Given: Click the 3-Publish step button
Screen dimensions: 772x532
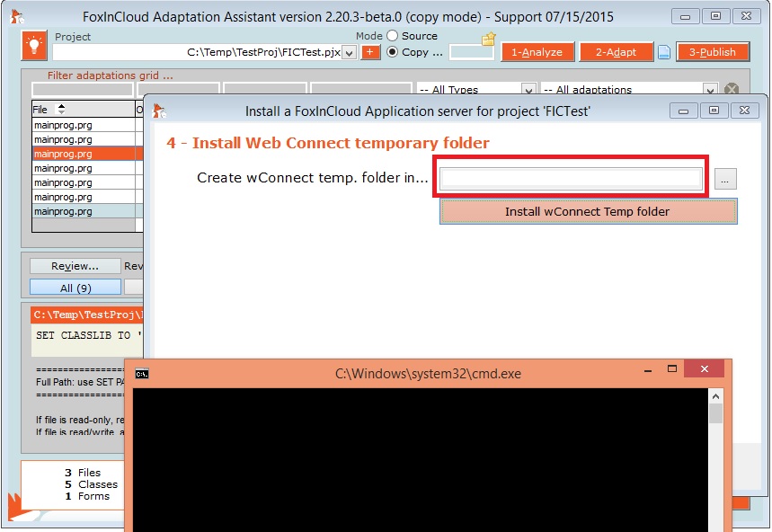Looking at the screenshot, I should [x=712, y=52].
